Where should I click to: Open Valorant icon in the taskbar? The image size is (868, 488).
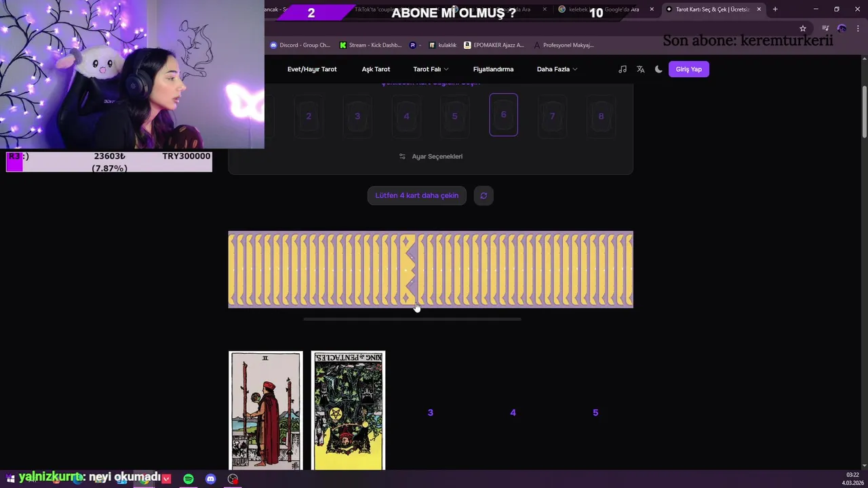[166, 479]
